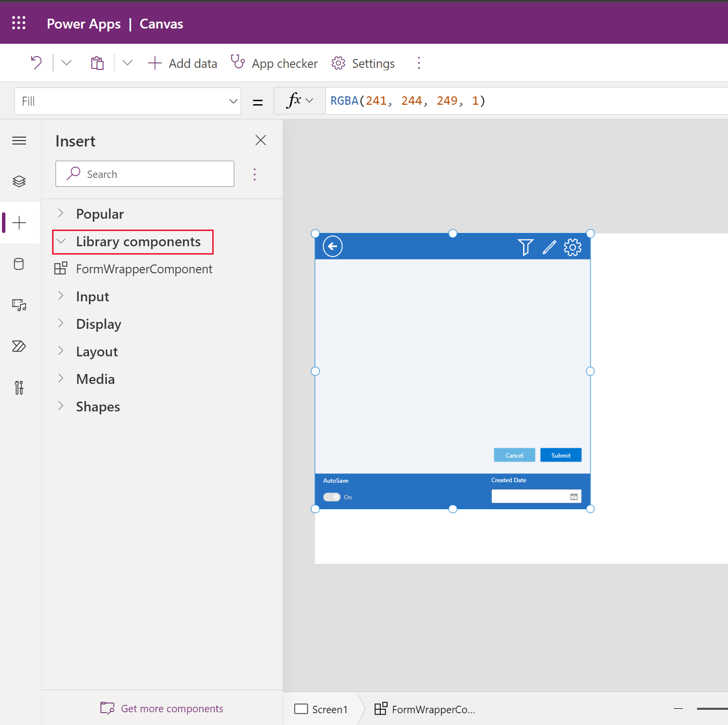728x725 pixels.
Task: Click Get more components
Action: 161,708
